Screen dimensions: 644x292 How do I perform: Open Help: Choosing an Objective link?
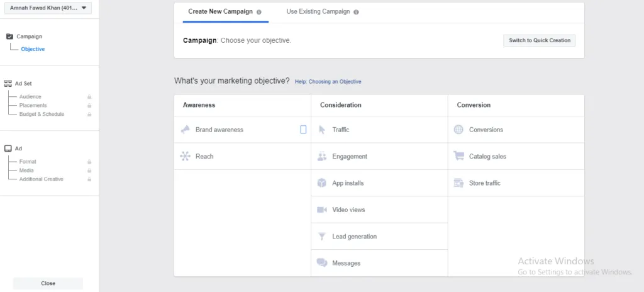[328, 81]
